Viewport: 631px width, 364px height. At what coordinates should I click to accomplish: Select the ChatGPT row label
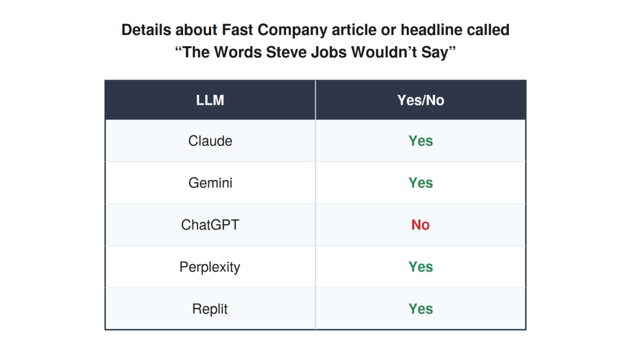210,225
